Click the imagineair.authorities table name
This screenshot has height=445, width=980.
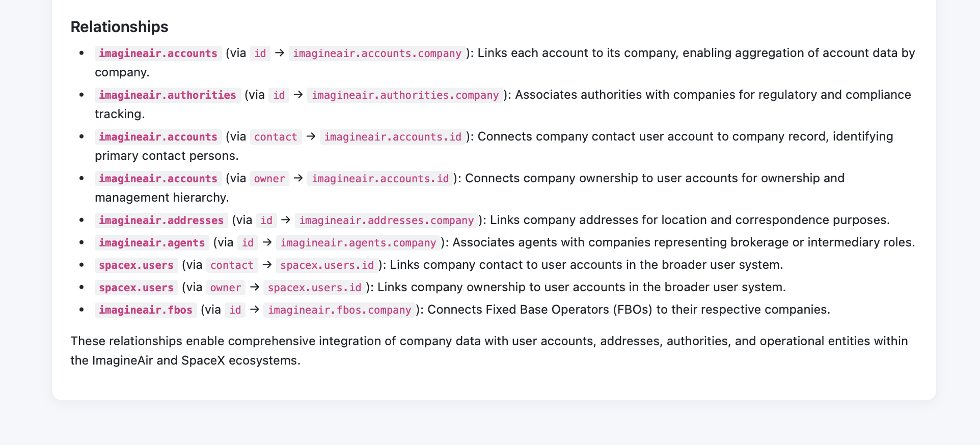click(168, 95)
